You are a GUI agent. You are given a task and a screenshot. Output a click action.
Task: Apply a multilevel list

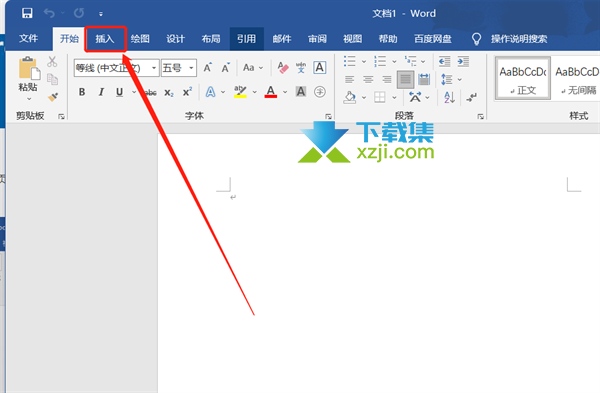tap(410, 61)
